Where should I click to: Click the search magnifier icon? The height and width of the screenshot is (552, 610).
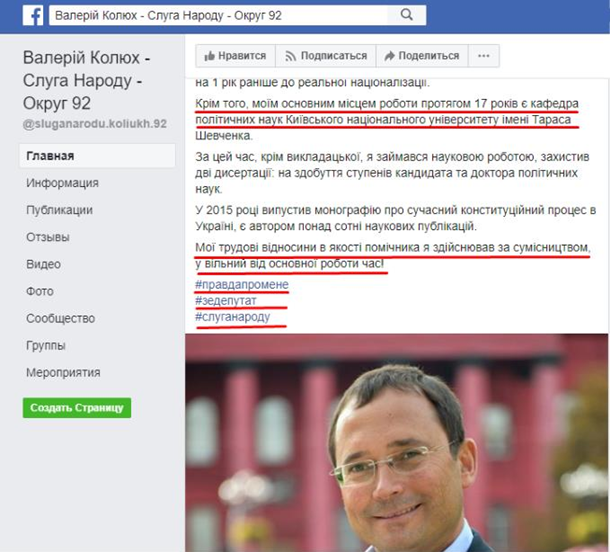click(x=407, y=15)
